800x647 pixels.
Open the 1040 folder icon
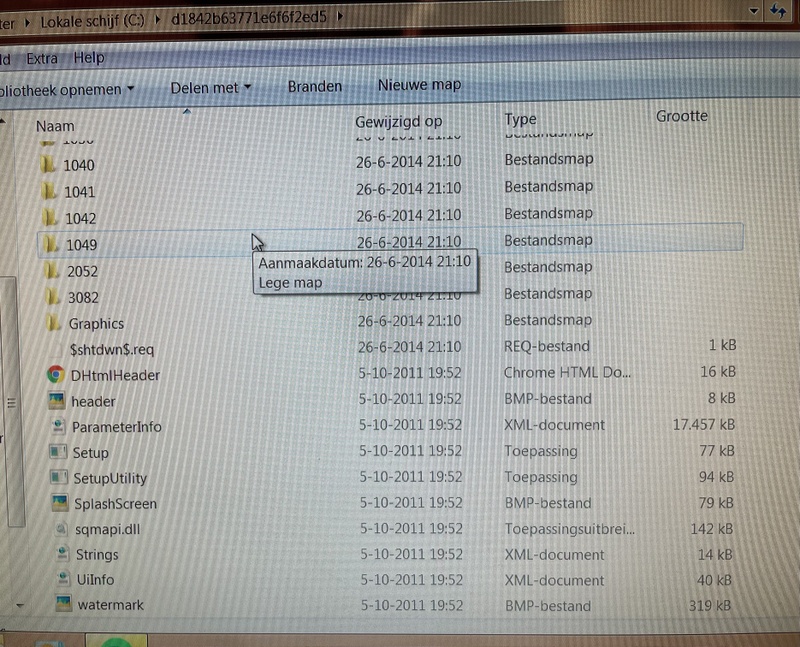coord(48,164)
